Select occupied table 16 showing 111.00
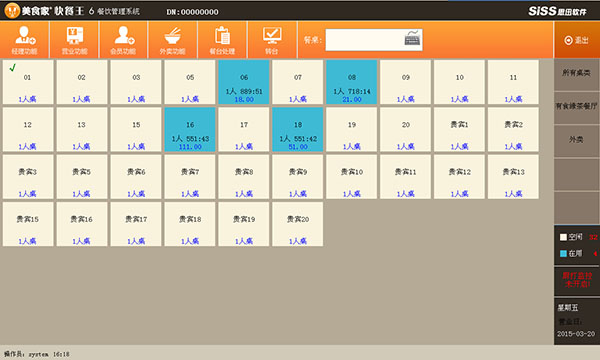 pyautogui.click(x=190, y=129)
